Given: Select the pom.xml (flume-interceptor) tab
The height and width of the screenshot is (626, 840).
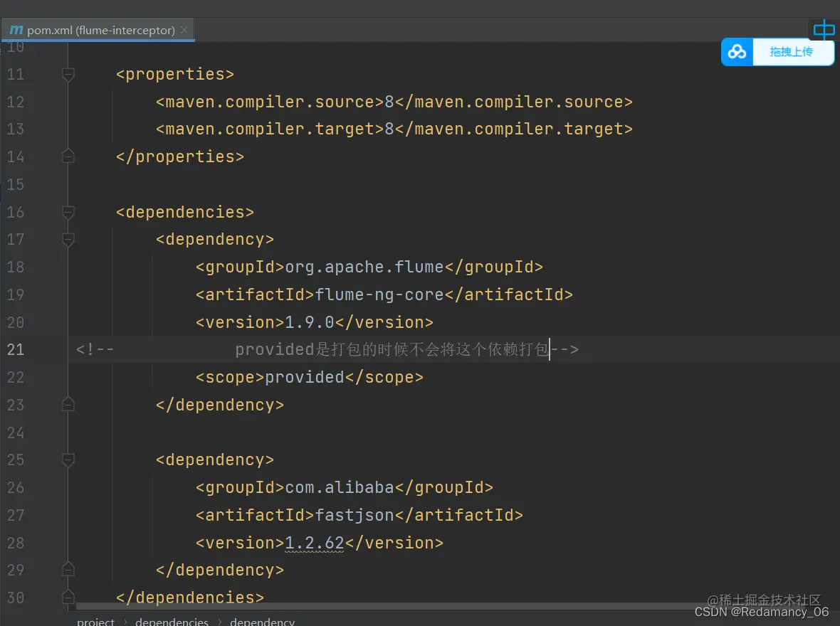Looking at the screenshot, I should click(x=98, y=30).
